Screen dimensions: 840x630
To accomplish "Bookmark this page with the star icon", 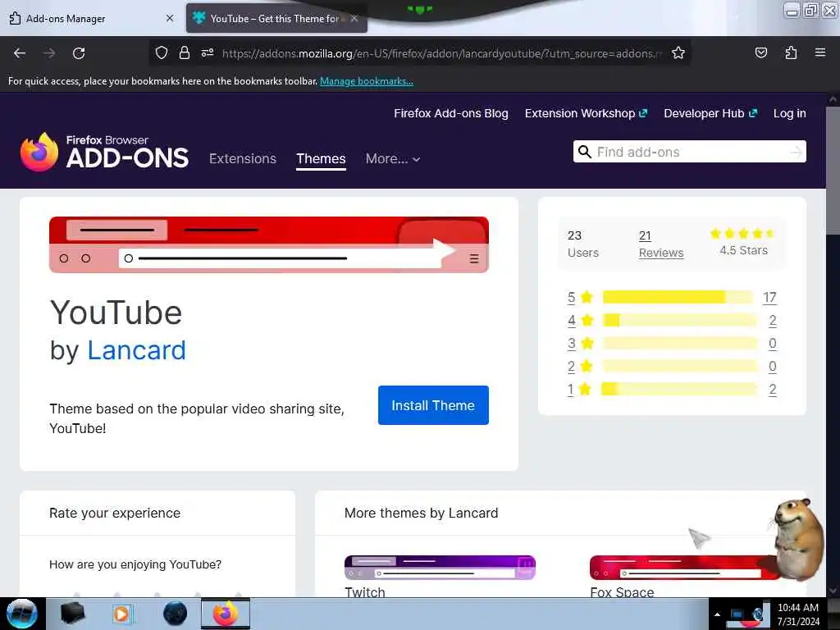I will tap(678, 52).
